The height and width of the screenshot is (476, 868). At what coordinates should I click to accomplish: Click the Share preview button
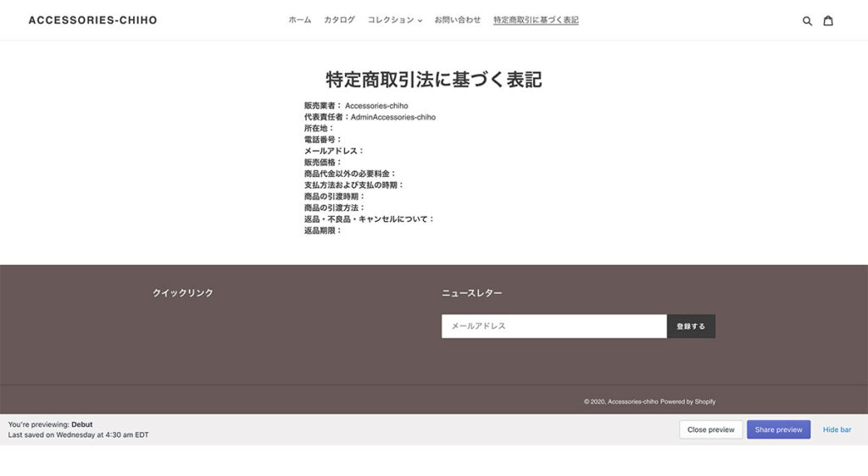coord(778,429)
